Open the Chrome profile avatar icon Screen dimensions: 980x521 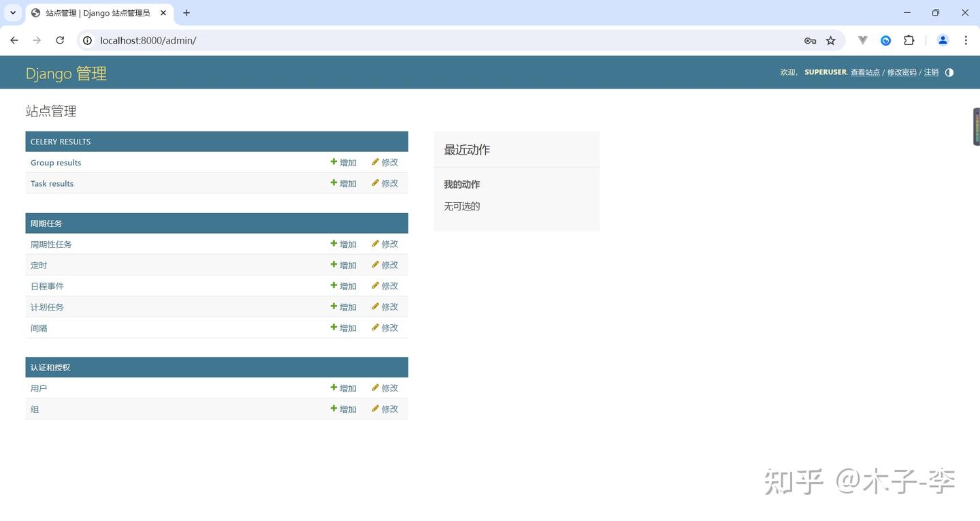943,40
